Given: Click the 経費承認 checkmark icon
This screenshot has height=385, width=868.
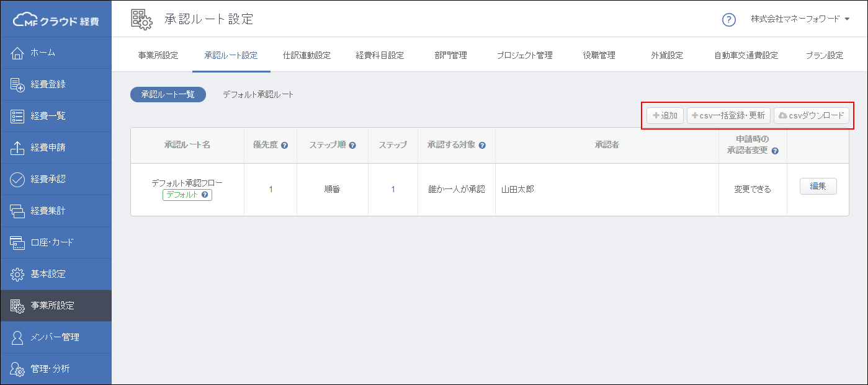Looking at the screenshot, I should (x=17, y=179).
